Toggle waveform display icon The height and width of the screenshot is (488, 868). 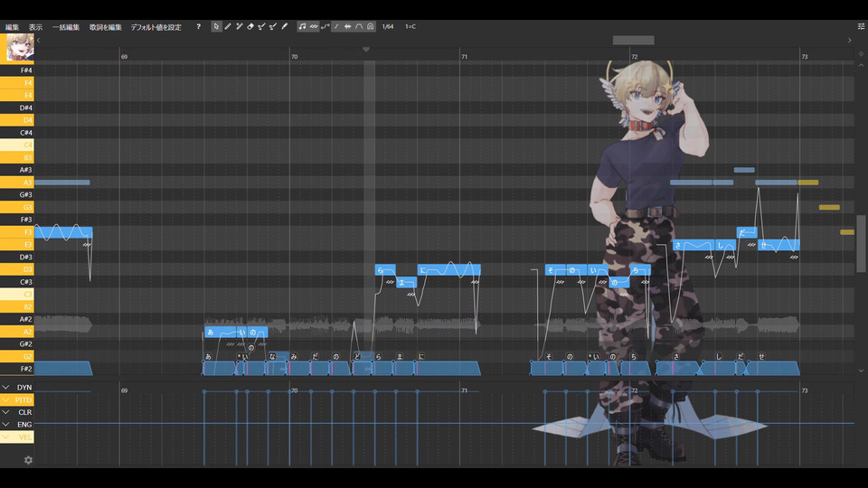[347, 26]
